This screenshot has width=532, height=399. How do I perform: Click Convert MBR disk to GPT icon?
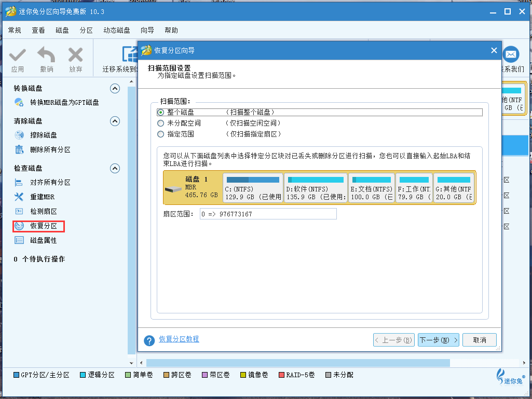(19, 102)
